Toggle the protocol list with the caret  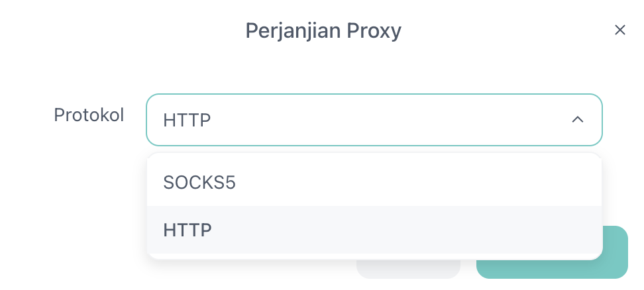point(577,119)
